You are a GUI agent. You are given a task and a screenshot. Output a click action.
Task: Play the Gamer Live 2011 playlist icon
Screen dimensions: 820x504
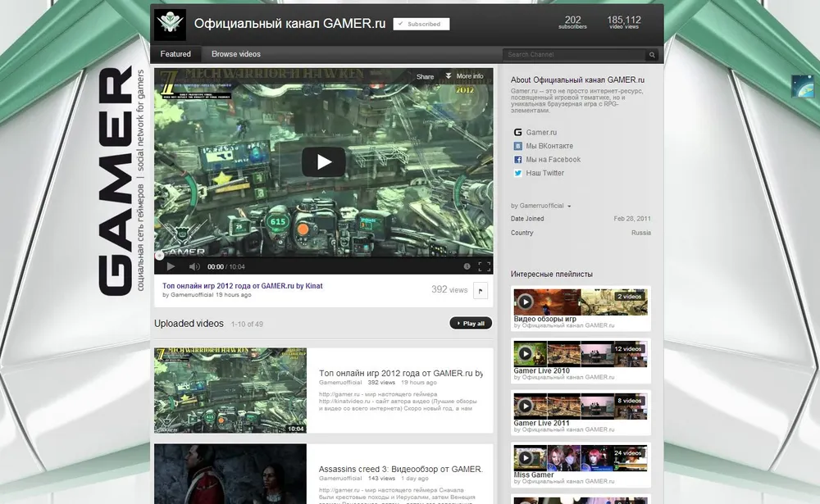tap(526, 406)
